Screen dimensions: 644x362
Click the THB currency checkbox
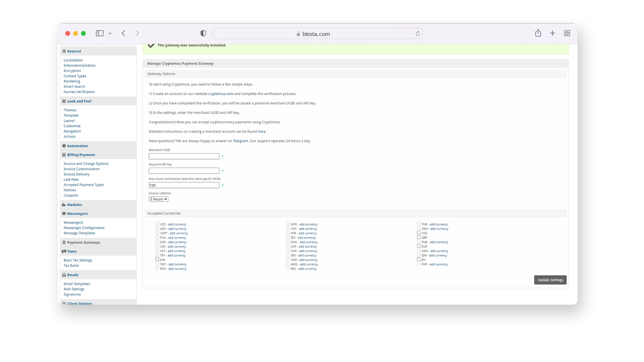(x=419, y=224)
